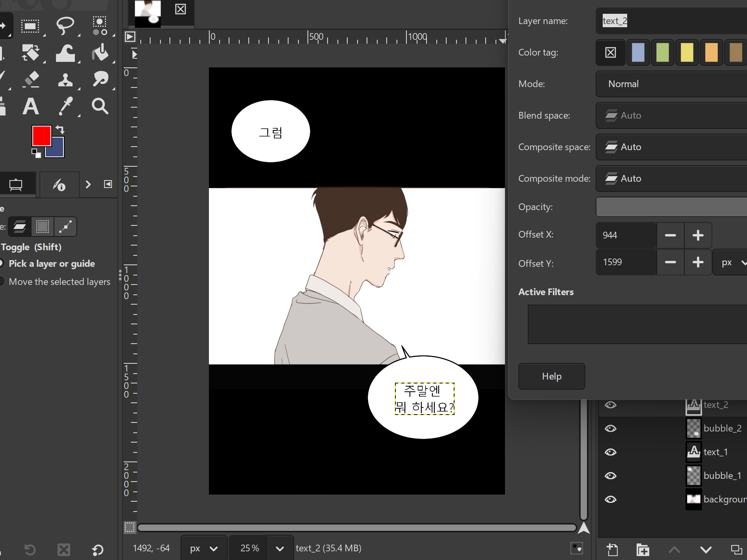This screenshot has height=560, width=747.
Task: Hide the background layer
Action: click(x=611, y=499)
